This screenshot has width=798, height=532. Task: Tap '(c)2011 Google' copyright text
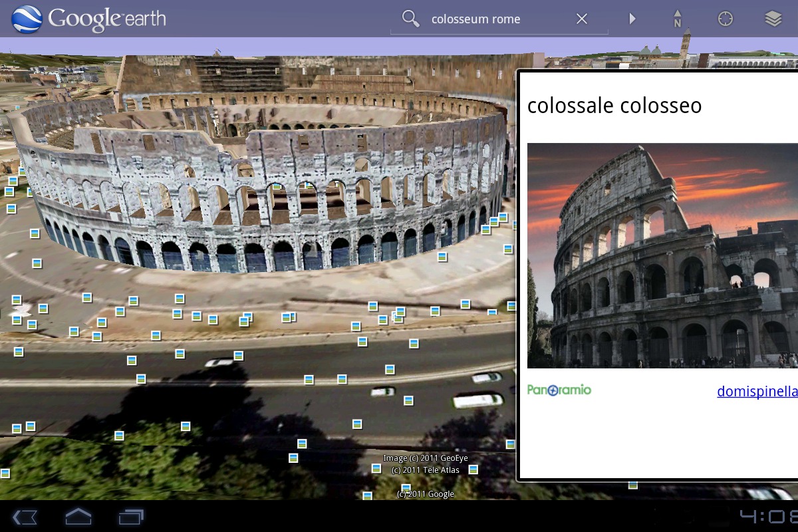pyautogui.click(x=426, y=494)
